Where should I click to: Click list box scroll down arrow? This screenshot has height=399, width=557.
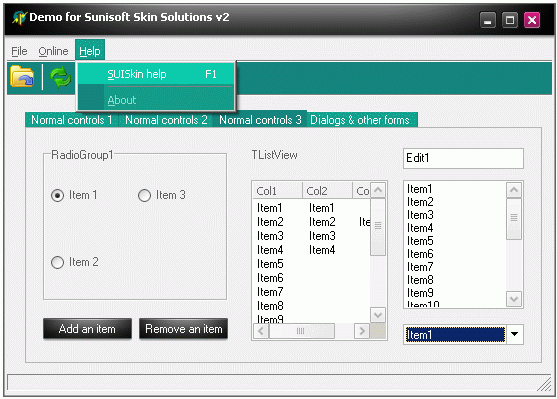point(514,299)
